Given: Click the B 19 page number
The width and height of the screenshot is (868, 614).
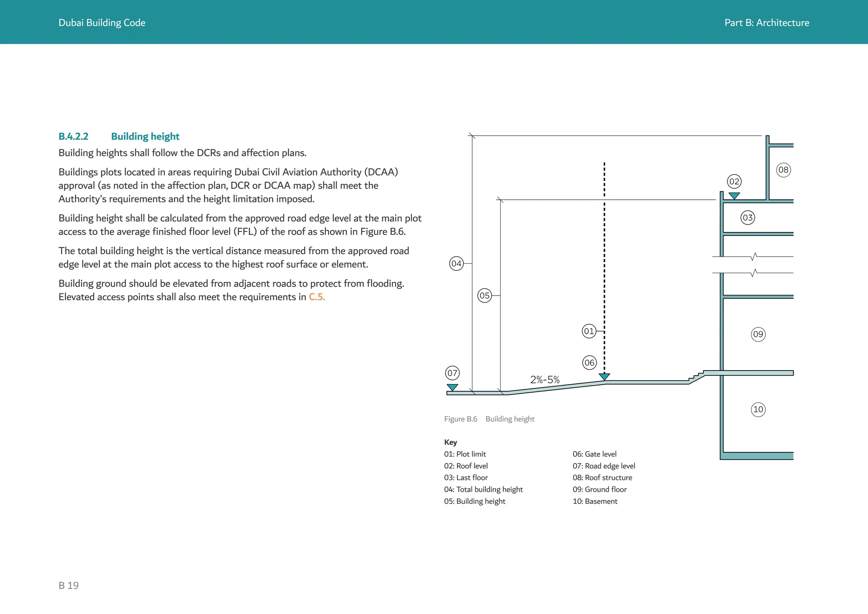Looking at the screenshot, I should pos(69,586).
